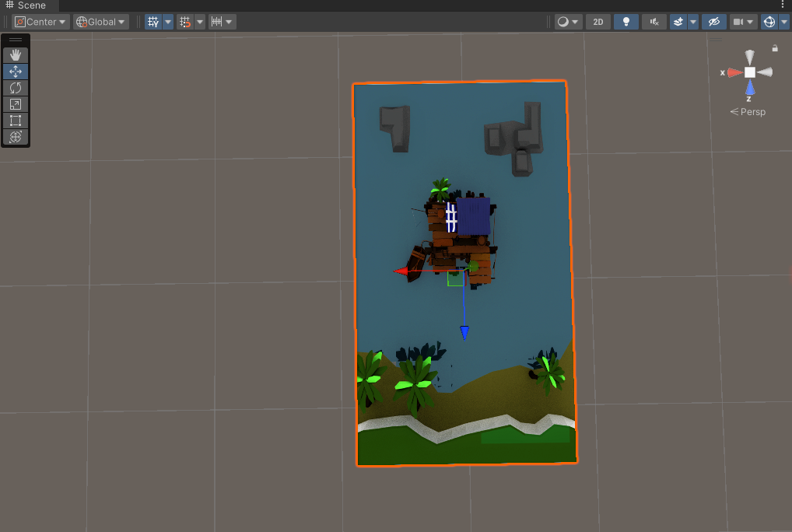
Task: Enable 2D view mode
Action: (598, 22)
